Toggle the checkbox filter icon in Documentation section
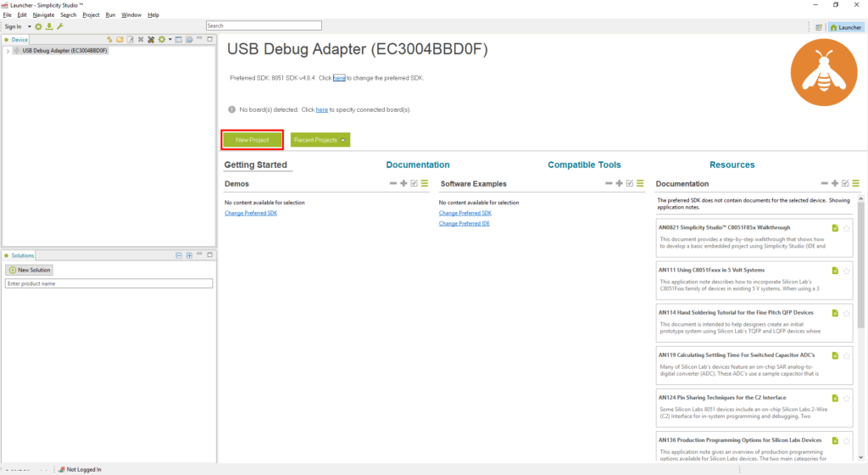The height and width of the screenshot is (475, 868). coord(845,183)
